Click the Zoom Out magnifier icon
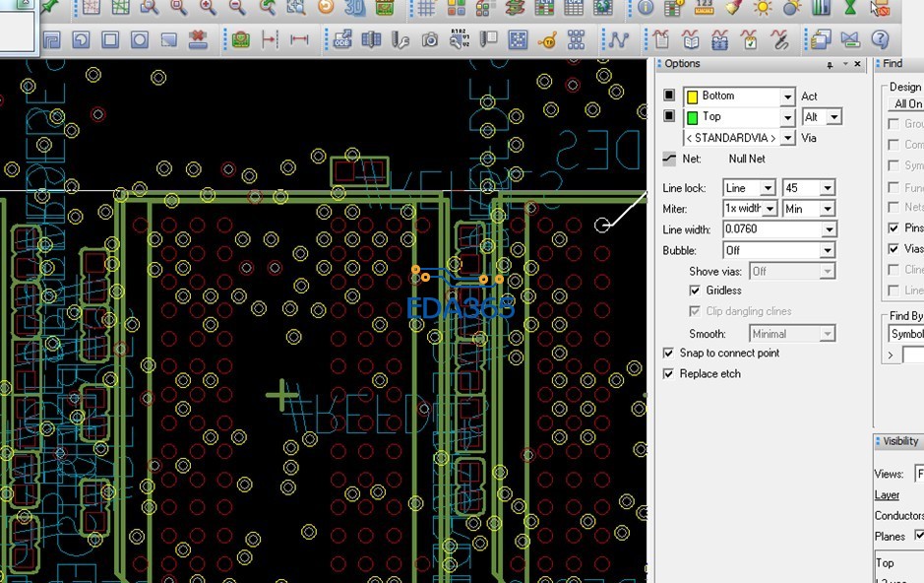 click(x=237, y=8)
